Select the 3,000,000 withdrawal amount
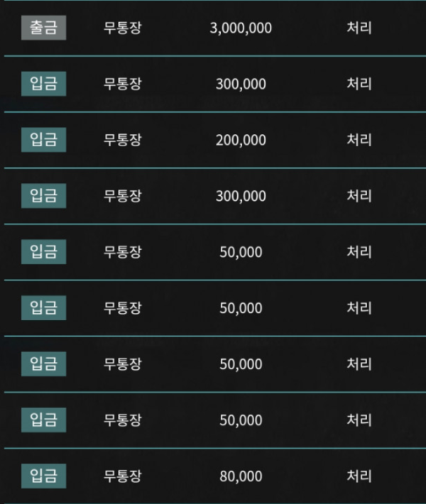Screen dimensions: 426x504 pyautogui.click(x=241, y=28)
